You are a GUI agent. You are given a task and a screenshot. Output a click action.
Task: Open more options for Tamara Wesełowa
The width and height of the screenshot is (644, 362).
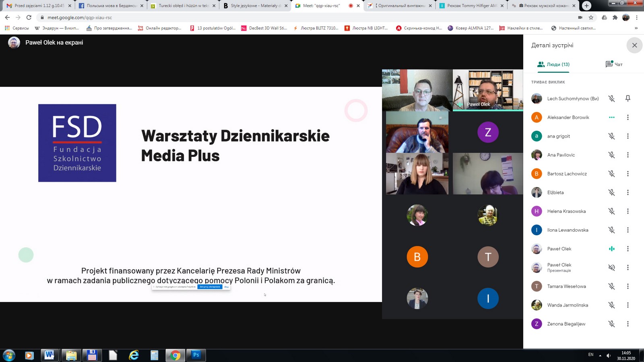click(627, 286)
